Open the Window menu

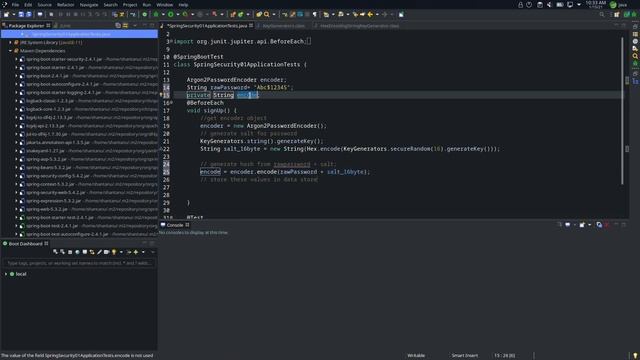point(164,4)
